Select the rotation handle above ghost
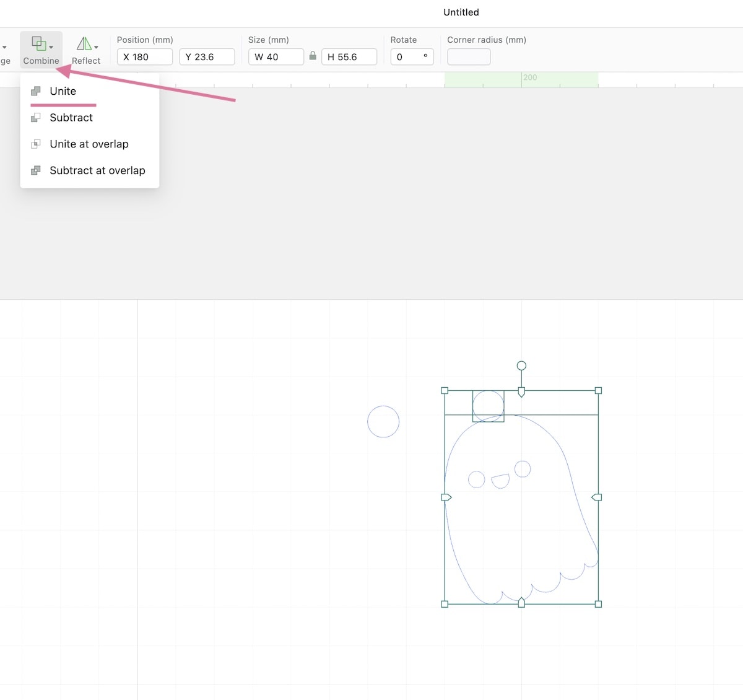 (521, 365)
